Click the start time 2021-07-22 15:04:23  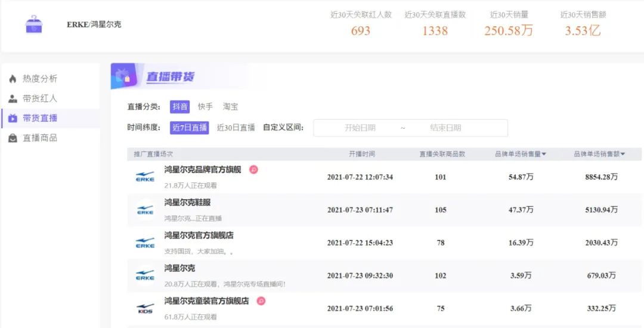[360, 243]
